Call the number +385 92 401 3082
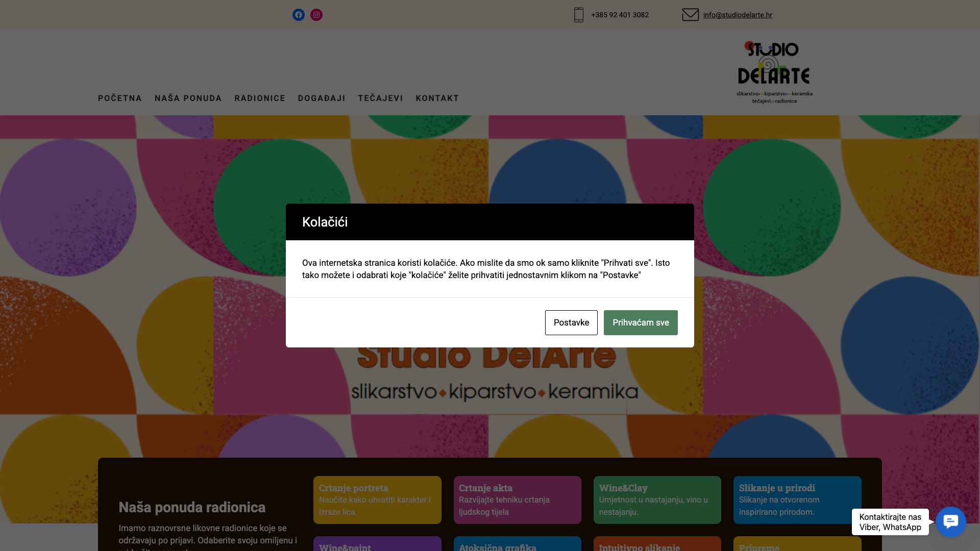Screen dimensions: 980x551 620,15
